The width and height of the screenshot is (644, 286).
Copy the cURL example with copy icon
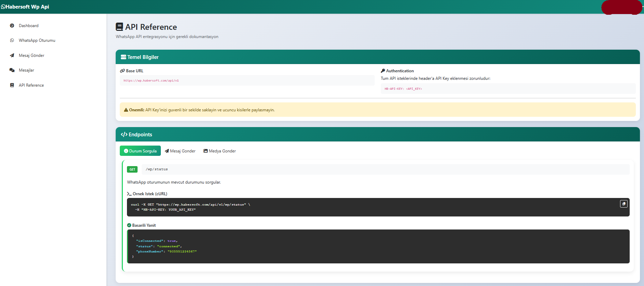click(624, 204)
